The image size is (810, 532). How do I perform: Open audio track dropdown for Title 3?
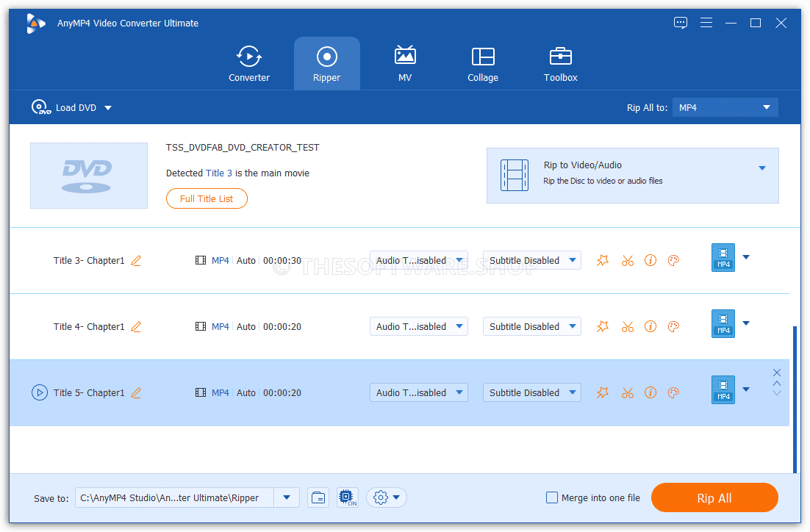(419, 260)
